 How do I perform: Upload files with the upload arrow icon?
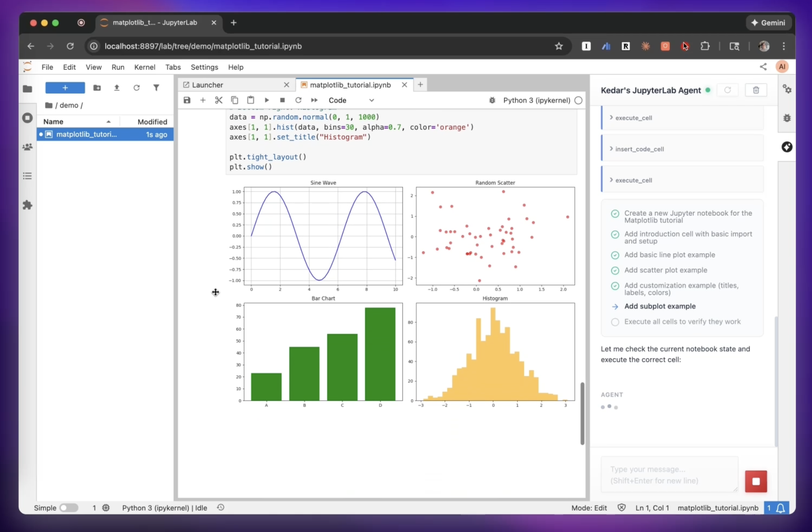(117, 88)
